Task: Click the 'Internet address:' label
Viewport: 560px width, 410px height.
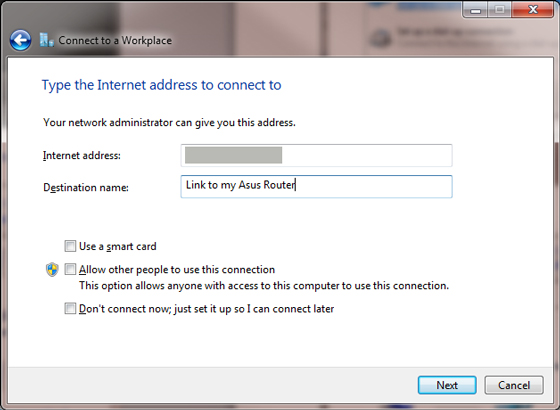Action: click(82, 156)
